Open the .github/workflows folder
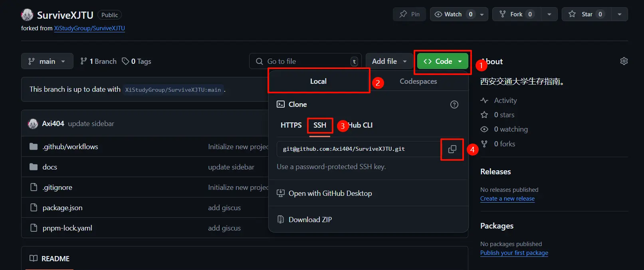Screen dimensions: 644x270 pyautogui.click(x=70, y=147)
